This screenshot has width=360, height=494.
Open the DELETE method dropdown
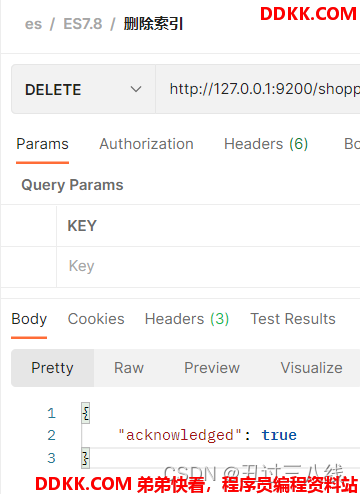pyautogui.click(x=83, y=89)
